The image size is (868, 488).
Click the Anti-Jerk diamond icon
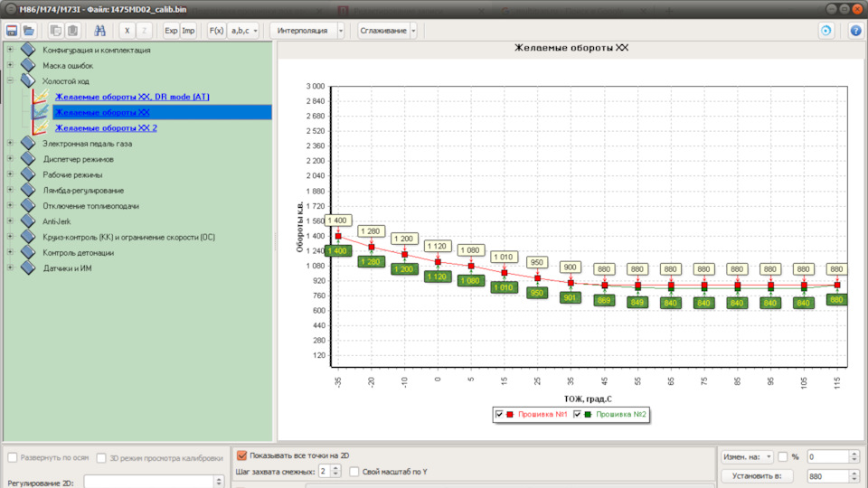coord(28,221)
